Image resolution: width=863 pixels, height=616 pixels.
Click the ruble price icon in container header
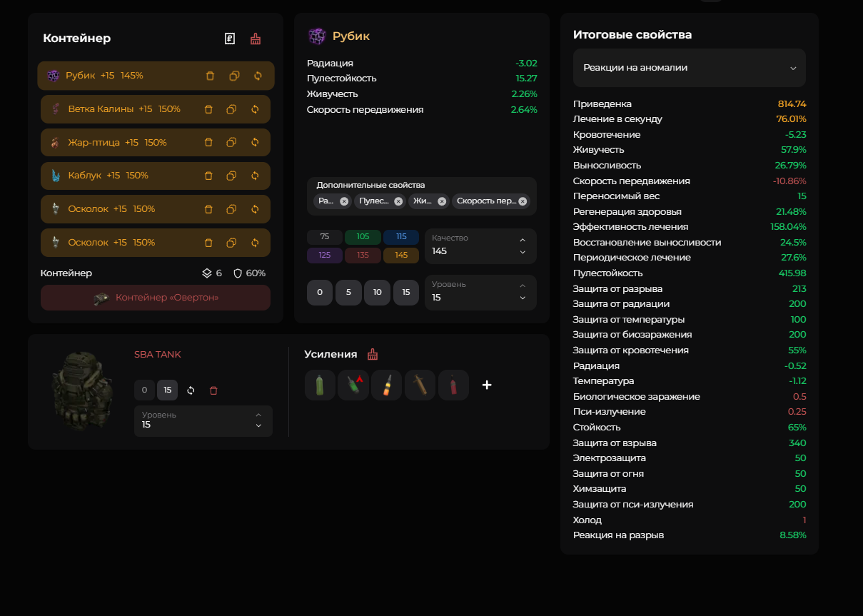click(x=230, y=39)
